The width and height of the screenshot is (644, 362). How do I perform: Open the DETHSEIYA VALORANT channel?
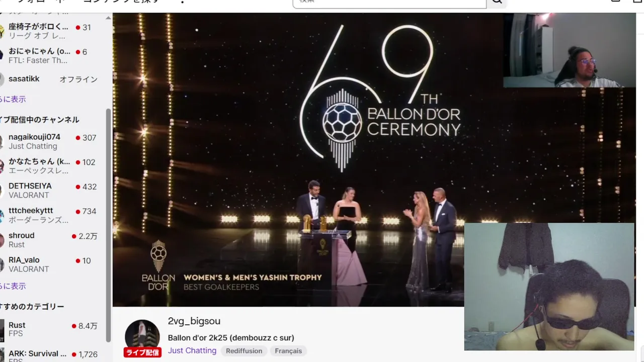click(50, 190)
